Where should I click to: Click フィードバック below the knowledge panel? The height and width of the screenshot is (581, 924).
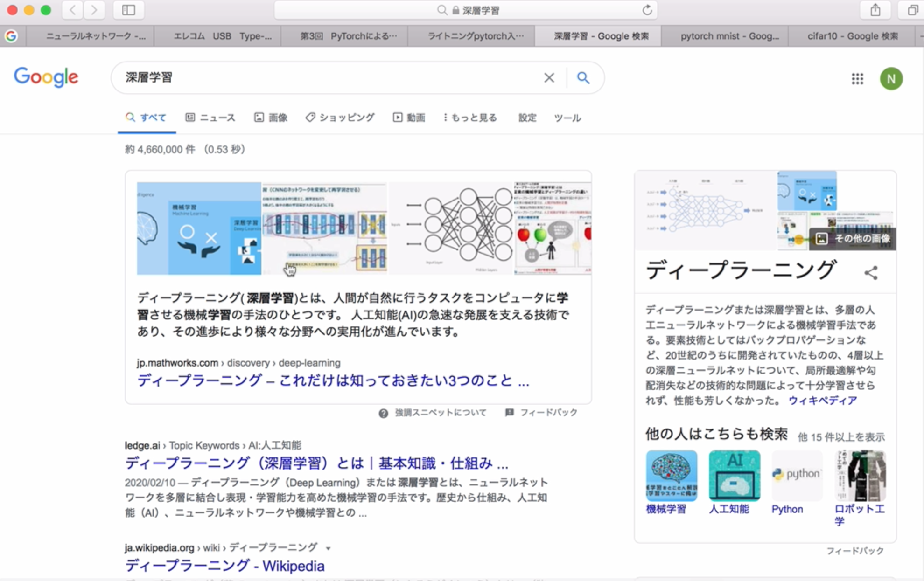(855, 551)
